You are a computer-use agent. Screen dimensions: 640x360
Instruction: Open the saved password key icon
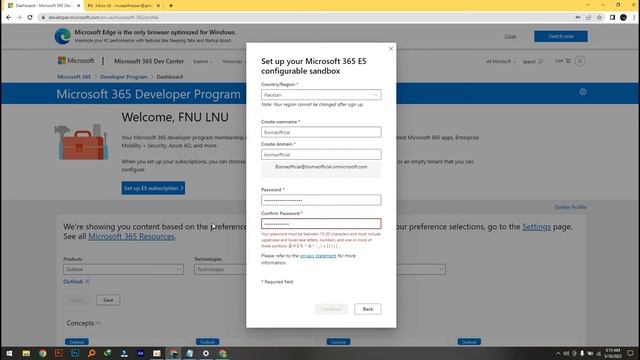[578, 18]
